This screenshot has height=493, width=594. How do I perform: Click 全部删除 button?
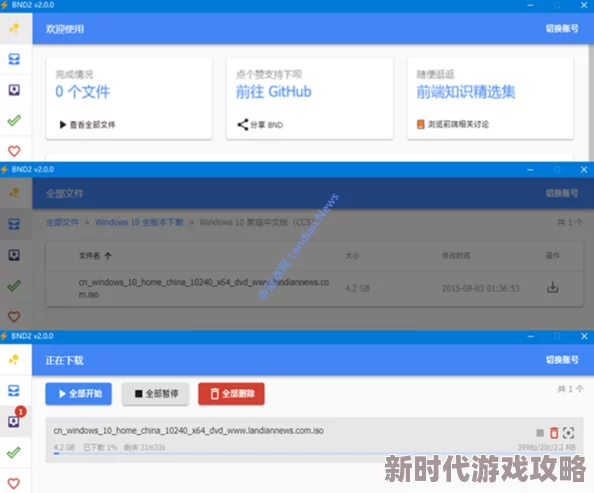(x=231, y=394)
